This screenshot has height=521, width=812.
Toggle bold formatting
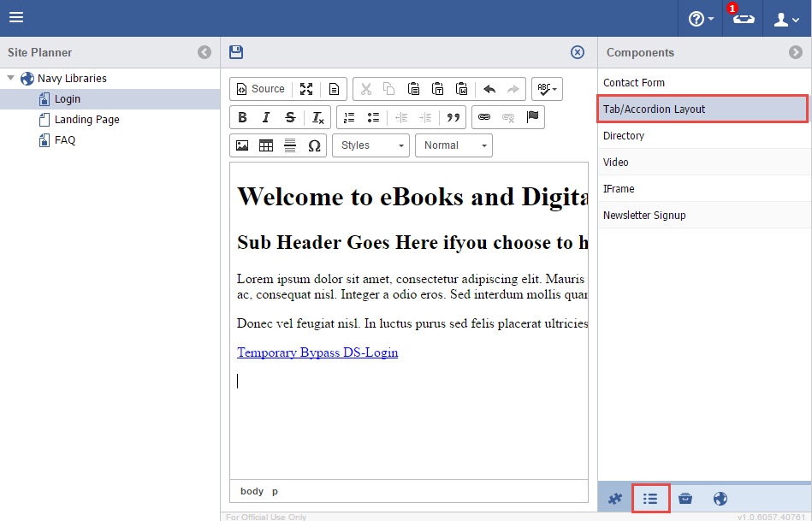pos(242,117)
